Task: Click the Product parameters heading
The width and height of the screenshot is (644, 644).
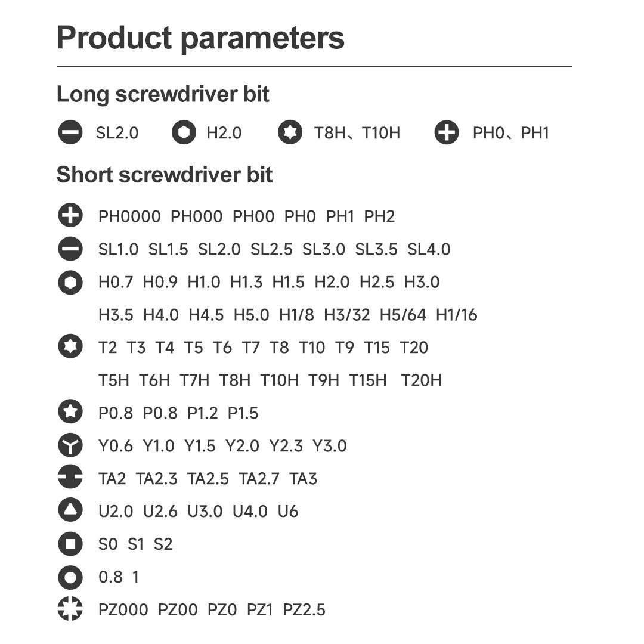Action: point(200,38)
